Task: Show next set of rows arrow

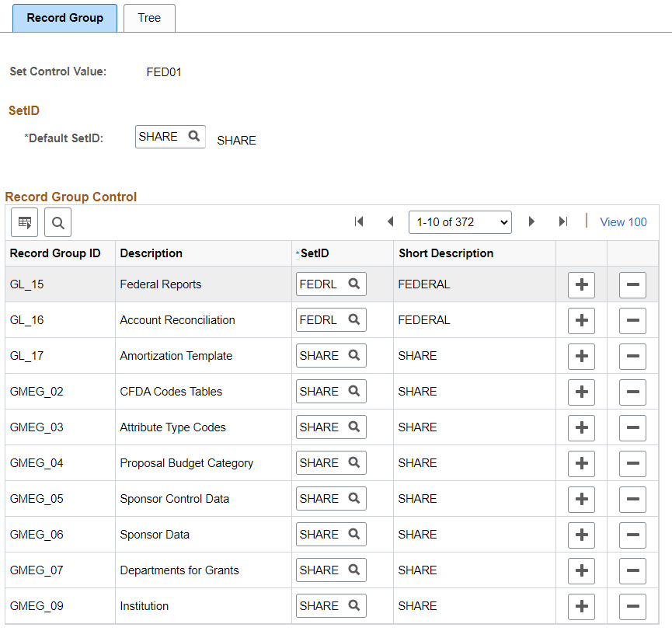Action: pyautogui.click(x=531, y=221)
